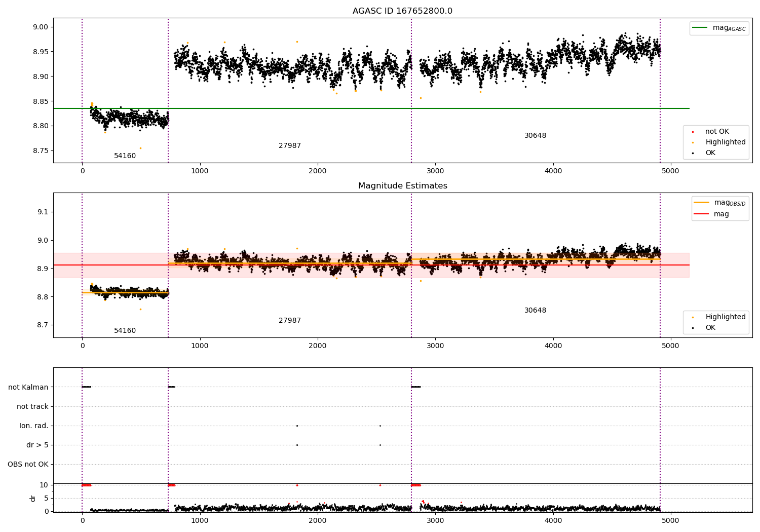
Task: Click the 54160 label in the top plot
Action: pos(125,156)
